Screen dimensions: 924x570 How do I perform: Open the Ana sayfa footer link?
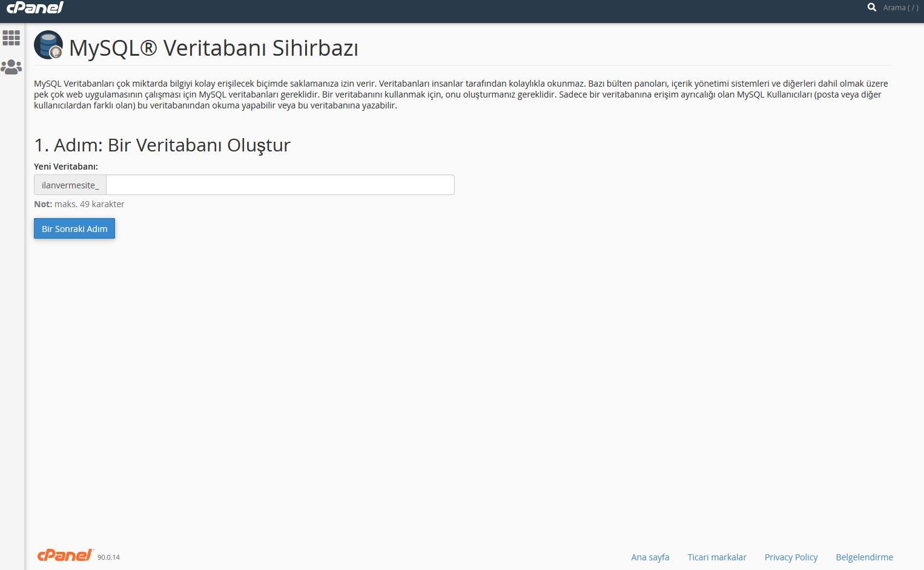click(650, 557)
